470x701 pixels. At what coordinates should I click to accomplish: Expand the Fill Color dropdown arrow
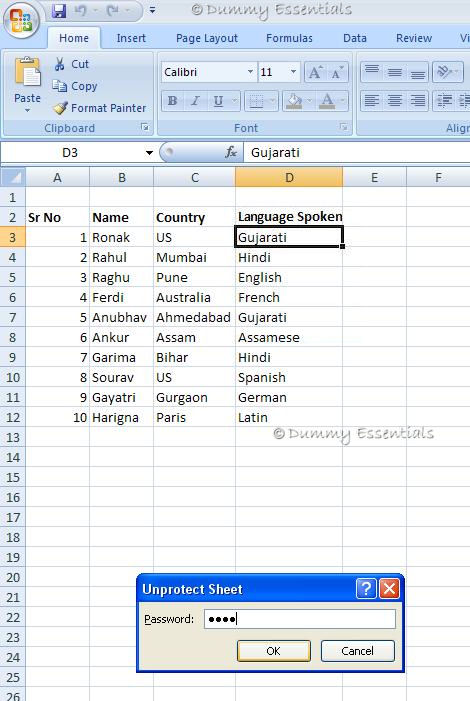pyautogui.click(x=309, y=101)
